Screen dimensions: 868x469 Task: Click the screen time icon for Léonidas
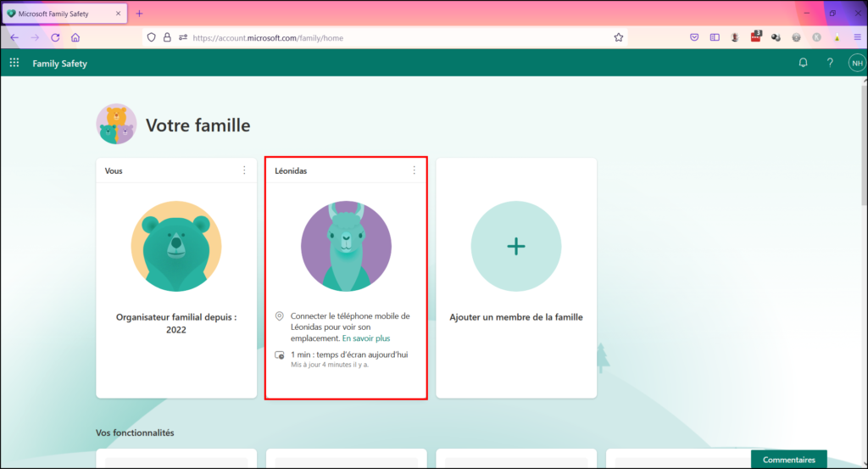point(280,355)
